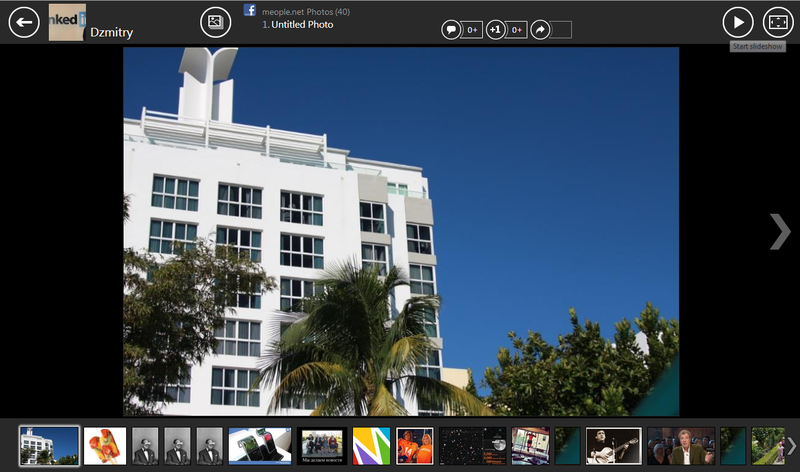Go back with the left arrow button
The height and width of the screenshot is (472, 800).
coord(23,22)
